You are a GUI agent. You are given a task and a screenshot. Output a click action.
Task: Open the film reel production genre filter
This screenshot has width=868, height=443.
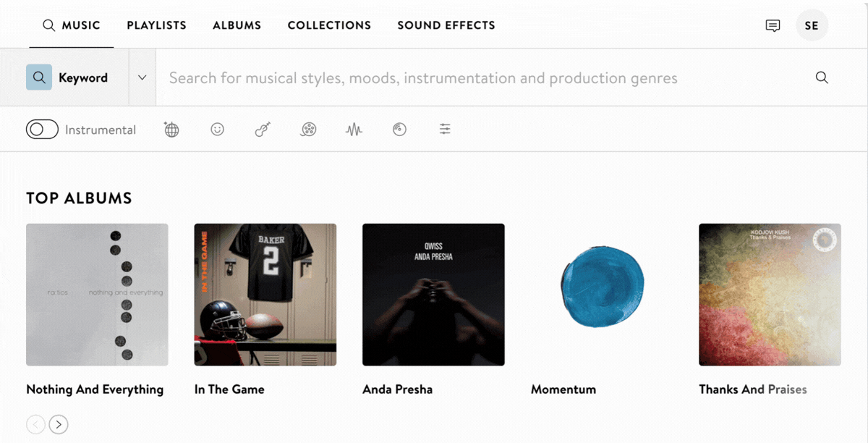309,130
